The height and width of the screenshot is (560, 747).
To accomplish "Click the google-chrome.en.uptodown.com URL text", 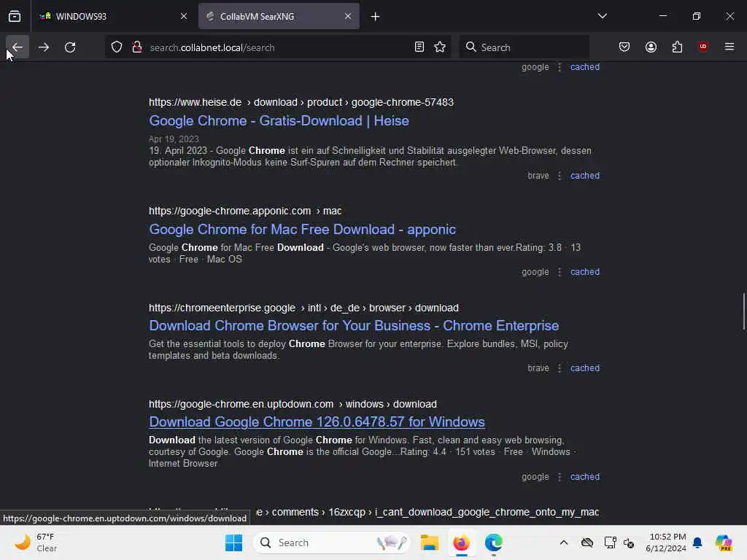I will click(293, 404).
